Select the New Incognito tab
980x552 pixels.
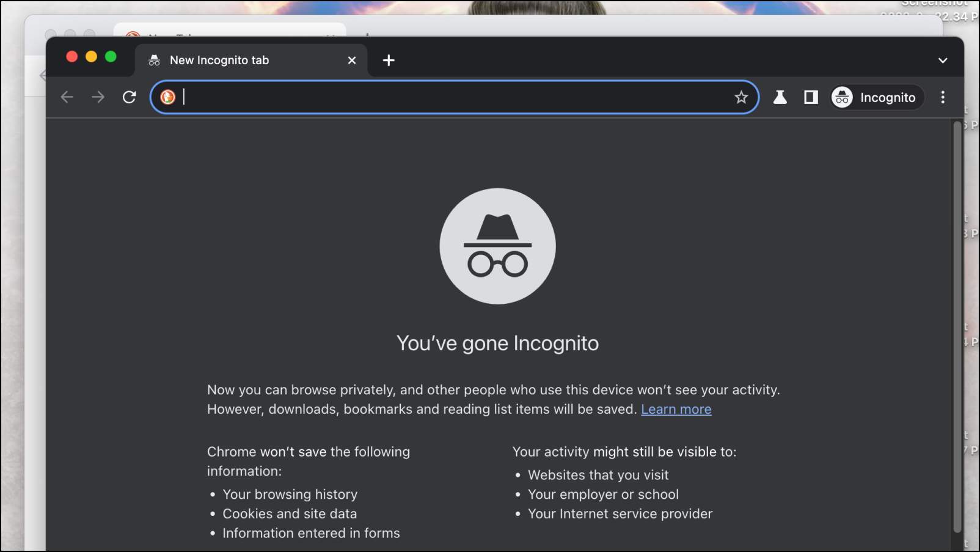[252, 60]
